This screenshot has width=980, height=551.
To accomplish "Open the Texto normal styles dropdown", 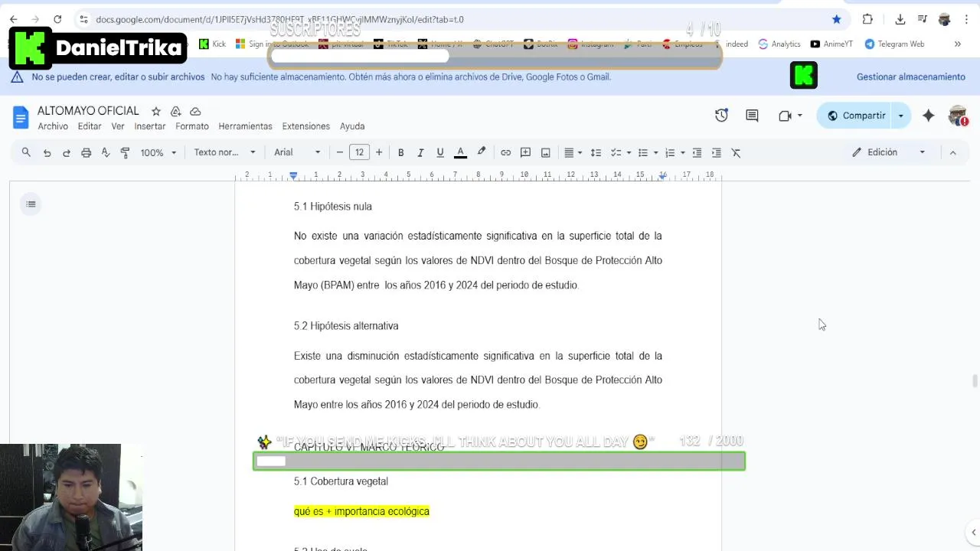I will pyautogui.click(x=224, y=152).
